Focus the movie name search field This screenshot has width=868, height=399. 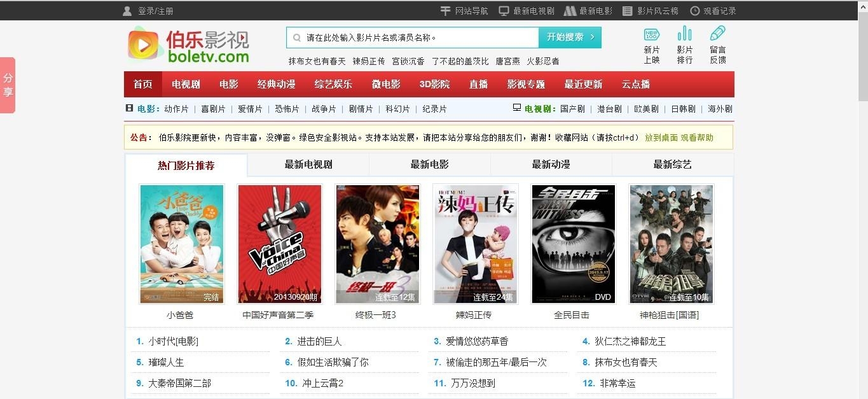pyautogui.click(x=413, y=38)
